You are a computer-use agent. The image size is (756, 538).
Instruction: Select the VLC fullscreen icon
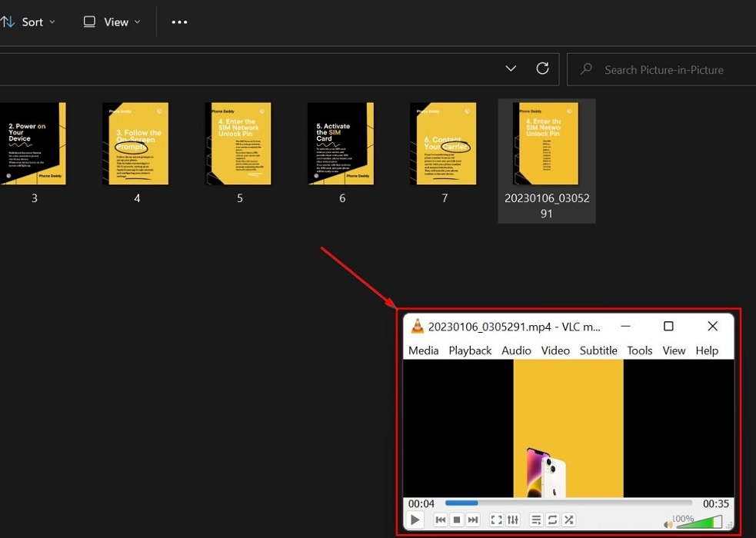point(496,520)
